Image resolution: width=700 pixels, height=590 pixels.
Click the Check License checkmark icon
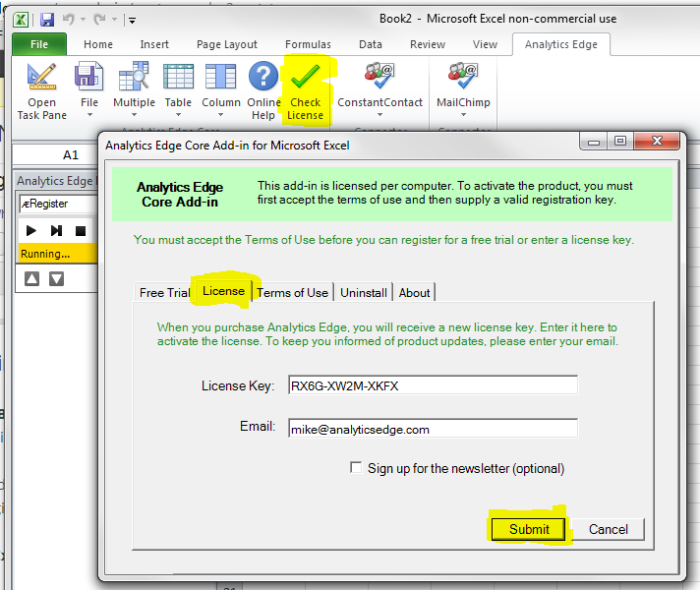306,76
